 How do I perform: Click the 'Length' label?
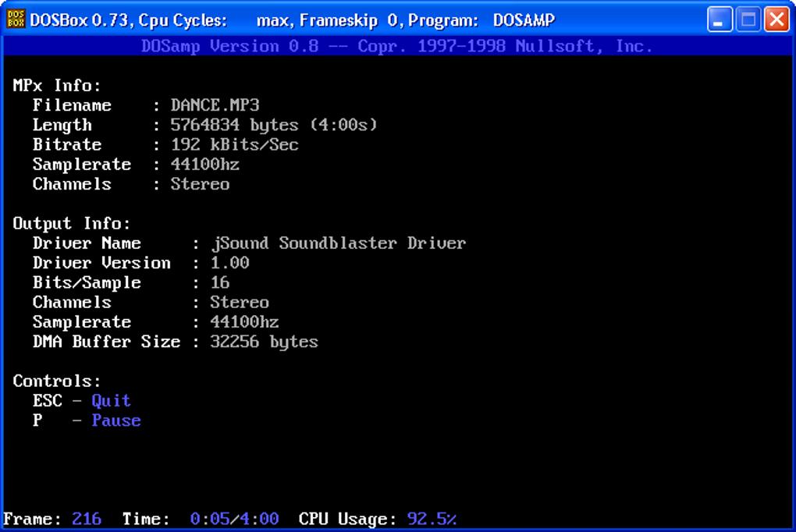(62, 125)
